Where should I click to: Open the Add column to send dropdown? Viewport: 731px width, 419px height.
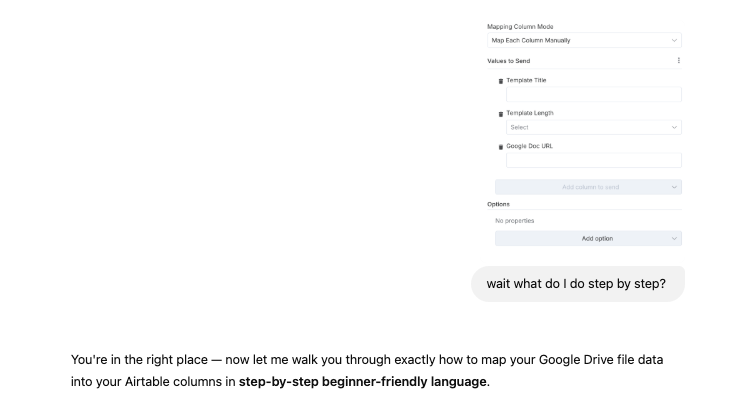tap(588, 187)
